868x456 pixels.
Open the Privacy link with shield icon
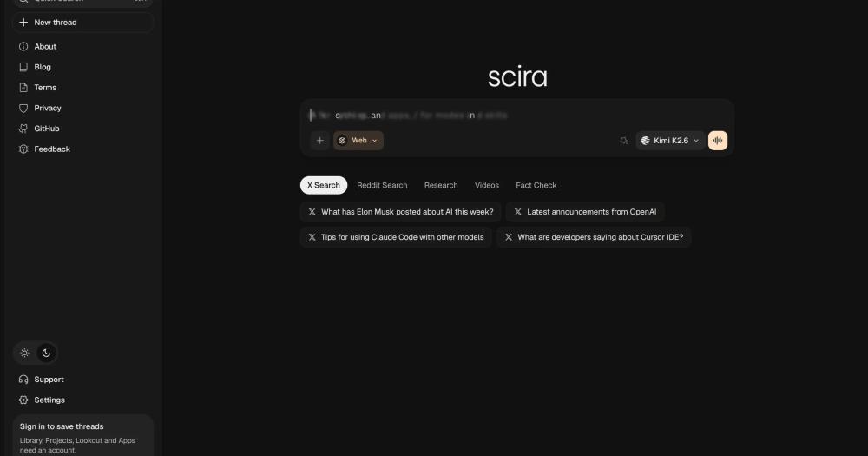point(82,108)
